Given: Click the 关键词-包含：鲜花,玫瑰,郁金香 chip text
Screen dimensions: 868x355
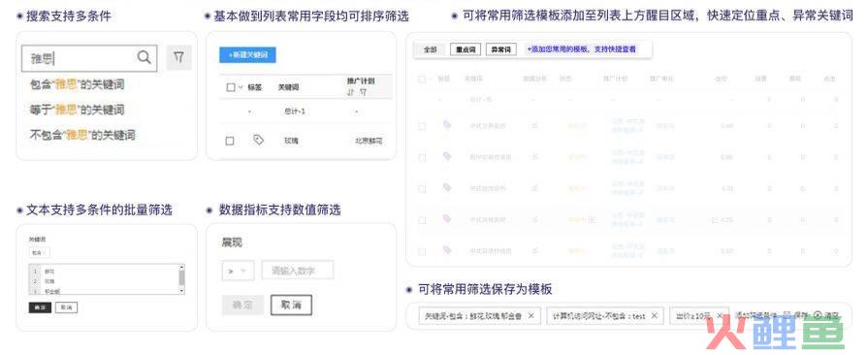Looking at the screenshot, I should [473, 315].
